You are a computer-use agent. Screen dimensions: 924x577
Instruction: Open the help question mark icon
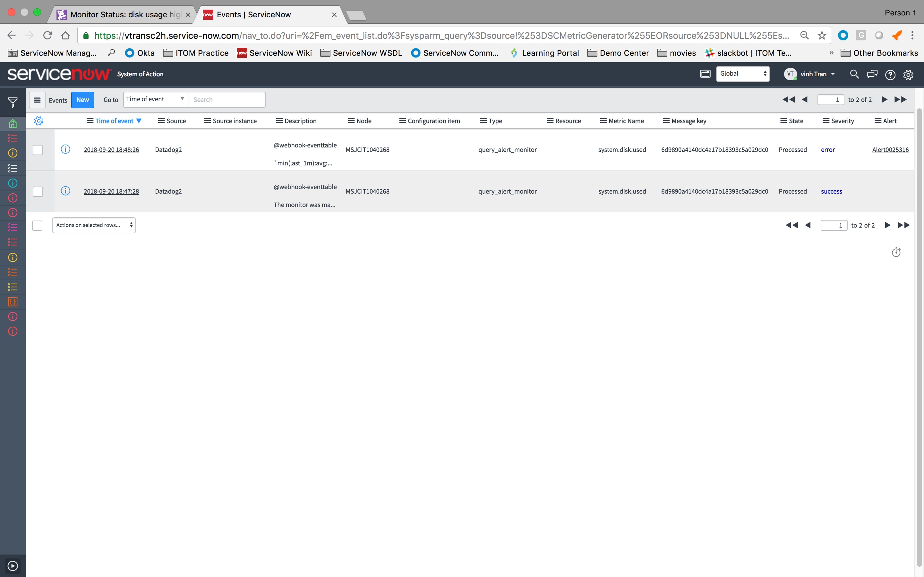click(890, 74)
